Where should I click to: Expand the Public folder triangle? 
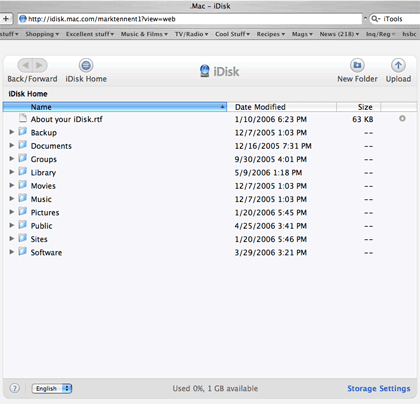[12, 225]
